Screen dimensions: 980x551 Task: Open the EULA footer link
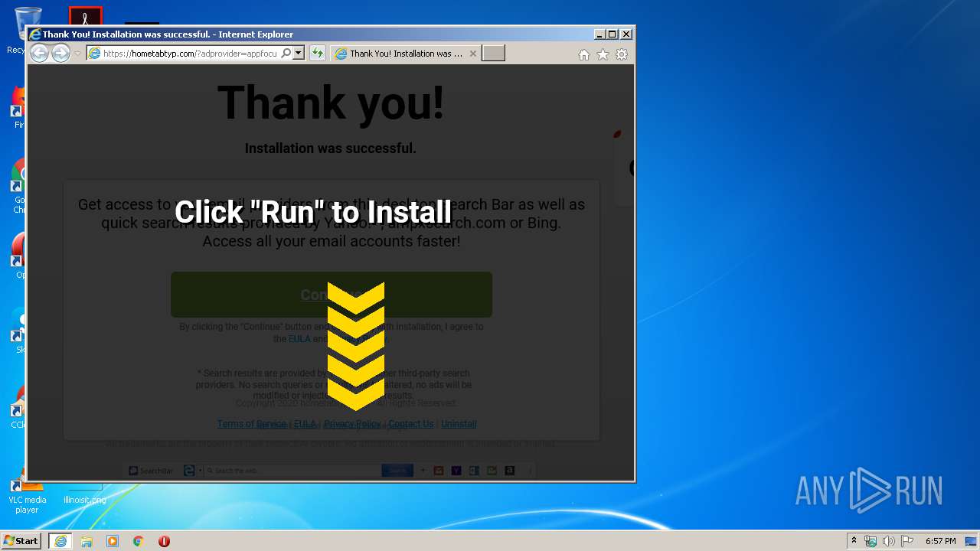(x=305, y=424)
